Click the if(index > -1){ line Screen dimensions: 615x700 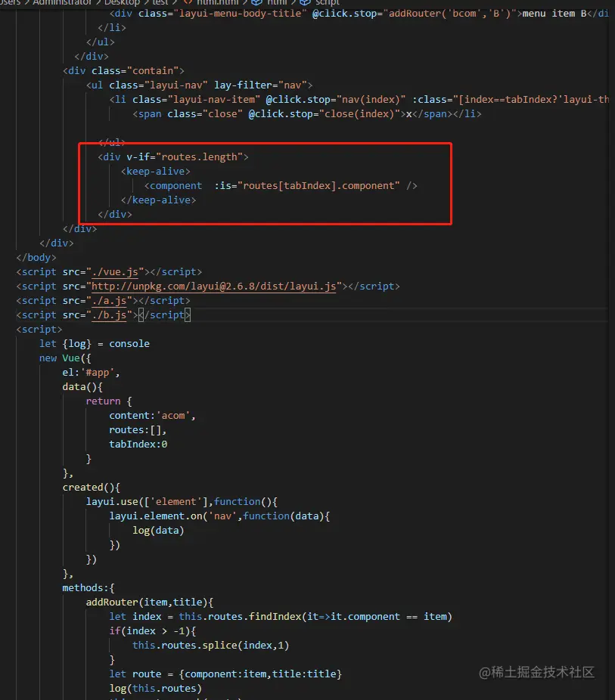click(152, 630)
